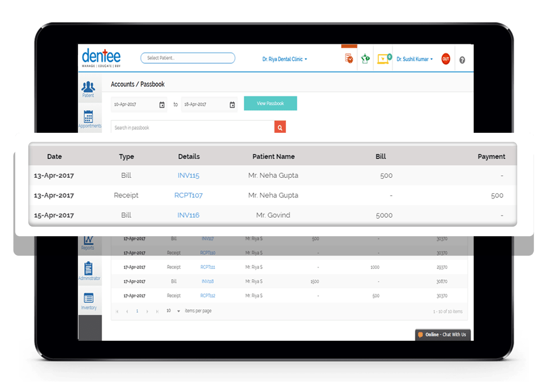
Task: Open invoice INV116 link
Action: (189, 215)
